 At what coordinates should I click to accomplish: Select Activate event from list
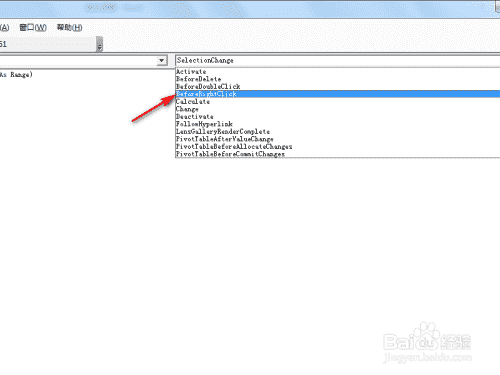[337, 72]
